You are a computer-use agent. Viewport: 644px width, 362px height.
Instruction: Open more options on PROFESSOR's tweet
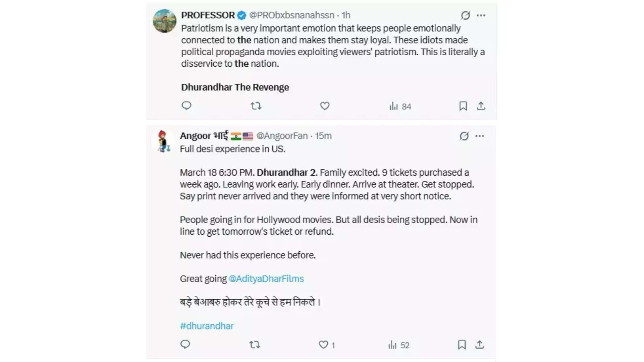tap(481, 15)
